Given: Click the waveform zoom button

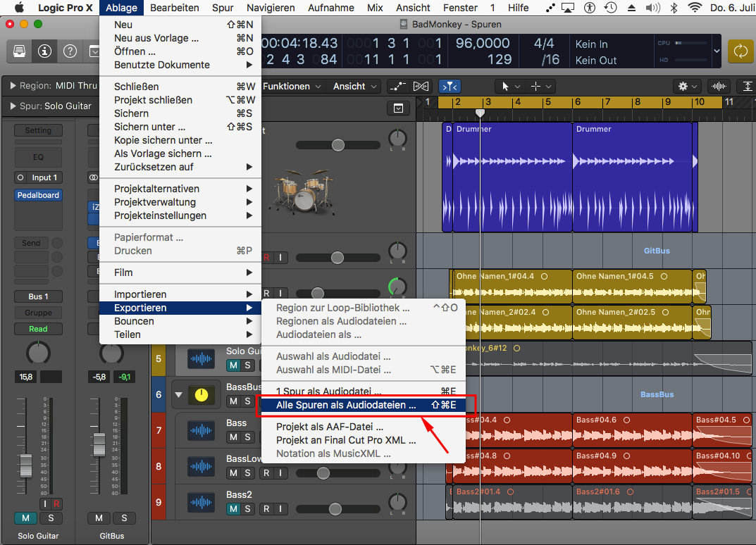Looking at the screenshot, I should (719, 86).
